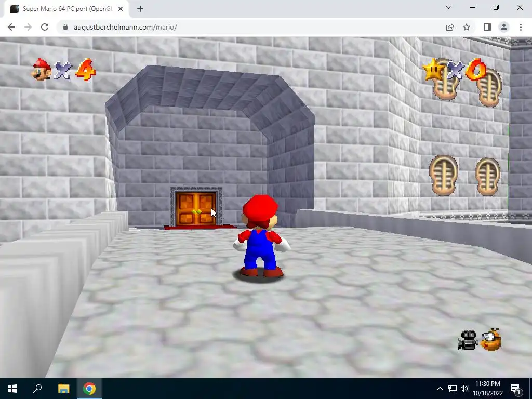Click the star count number 0
Screen dimensions: 532x399
click(476, 70)
